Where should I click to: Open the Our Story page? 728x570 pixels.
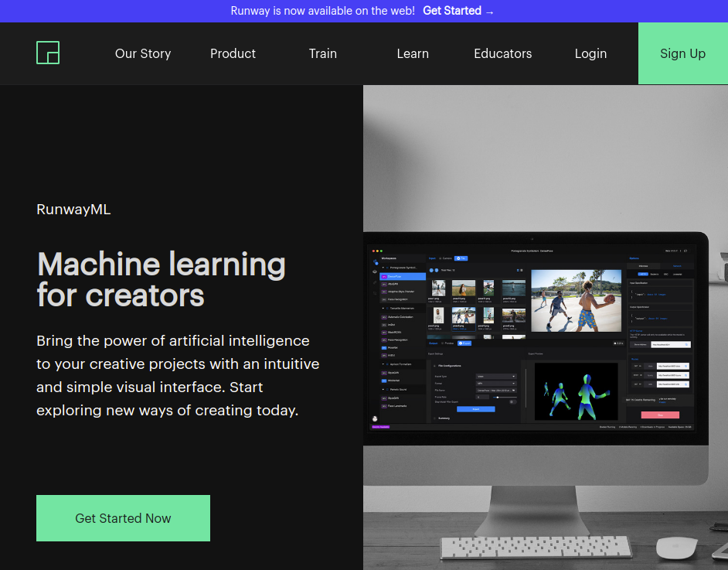click(143, 53)
